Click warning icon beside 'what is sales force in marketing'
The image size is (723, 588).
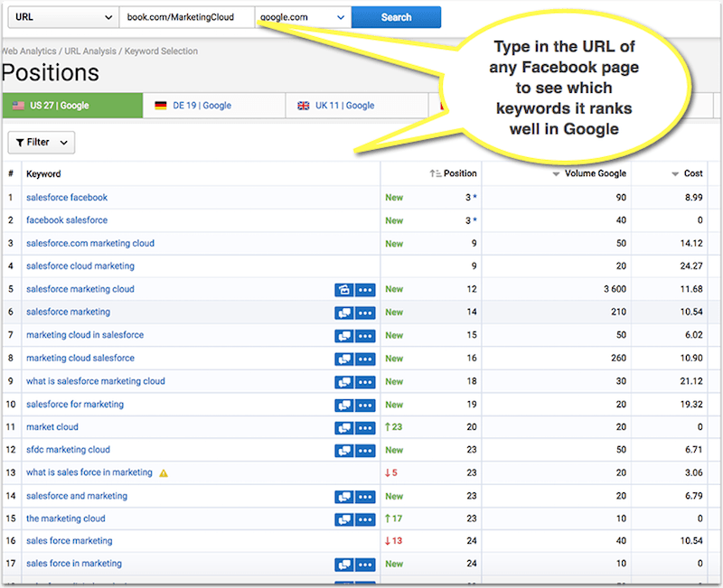pos(164,473)
